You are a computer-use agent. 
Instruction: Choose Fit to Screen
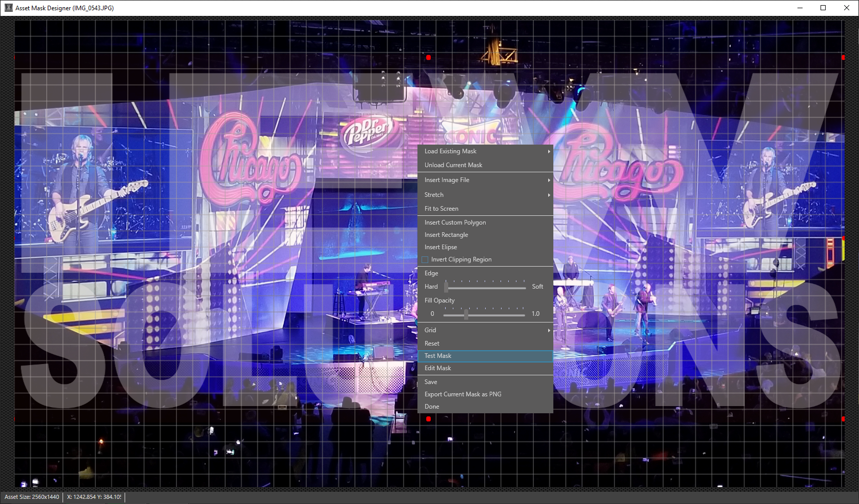[485, 209]
